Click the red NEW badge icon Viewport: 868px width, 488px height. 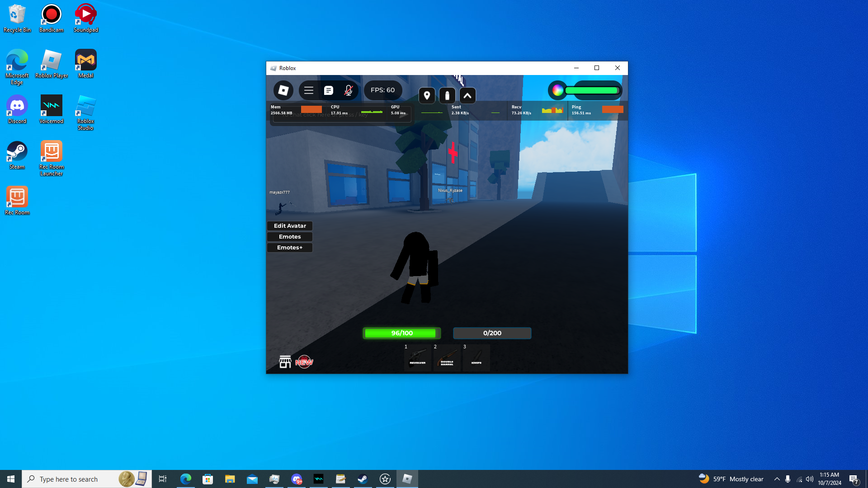click(x=304, y=362)
